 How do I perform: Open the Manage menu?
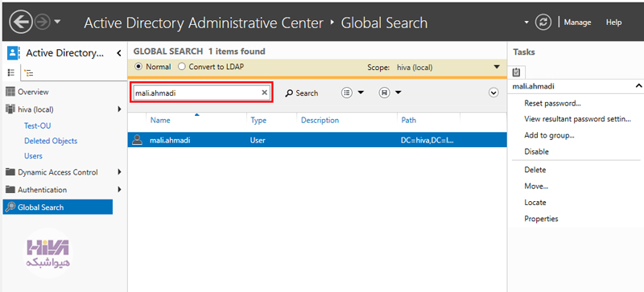[x=577, y=23]
